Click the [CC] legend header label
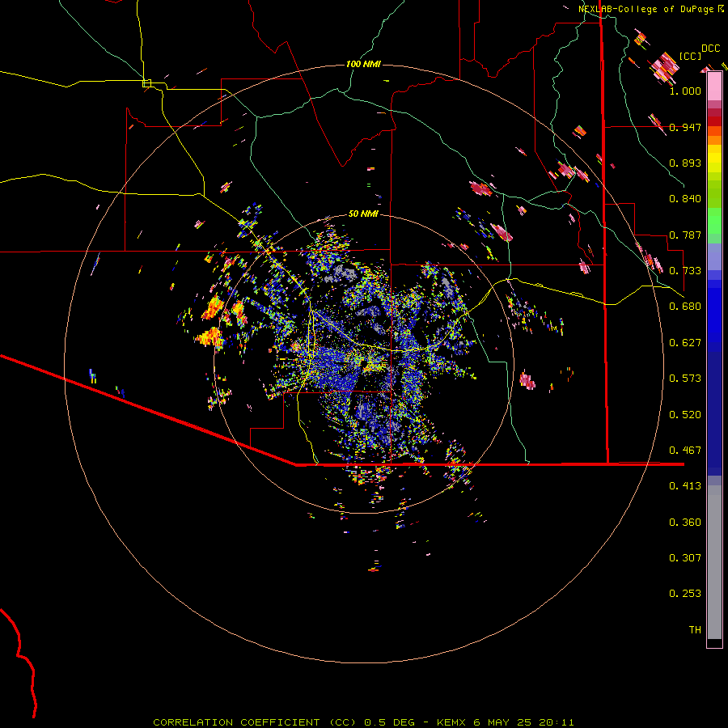Viewport: 728px width, 728px height. [691, 56]
